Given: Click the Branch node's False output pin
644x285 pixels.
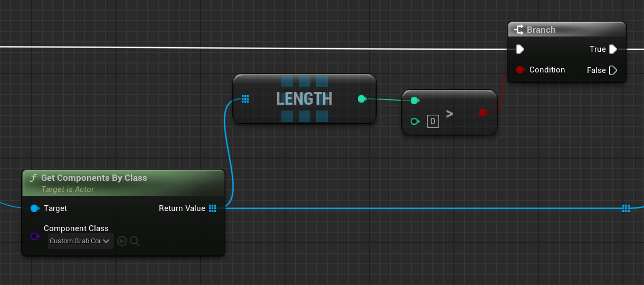Looking at the screenshot, I should click(x=613, y=70).
